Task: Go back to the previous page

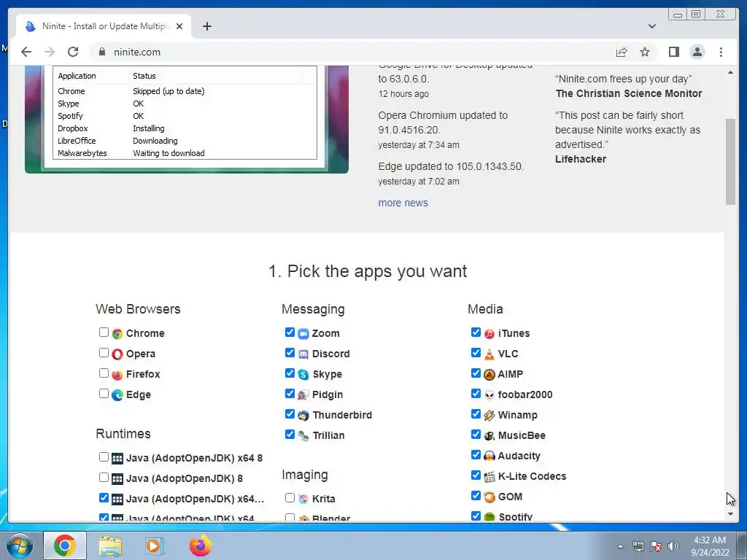Action: pos(26,52)
